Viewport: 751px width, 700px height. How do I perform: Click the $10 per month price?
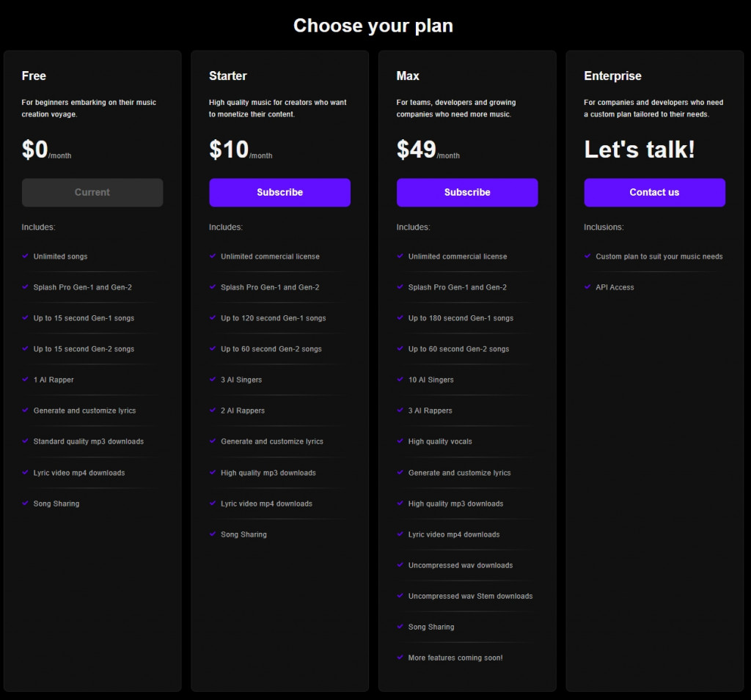coord(240,150)
